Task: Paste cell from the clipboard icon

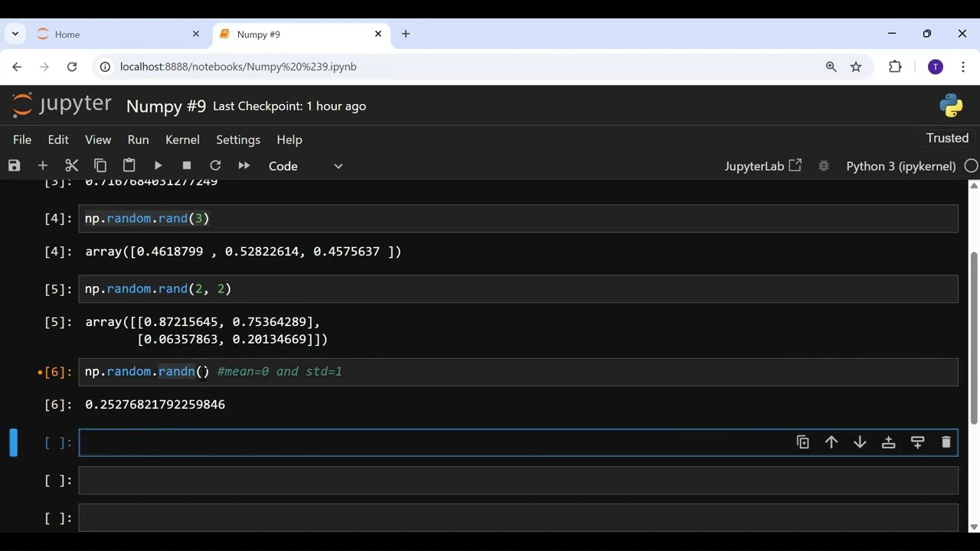Action: [x=129, y=165]
